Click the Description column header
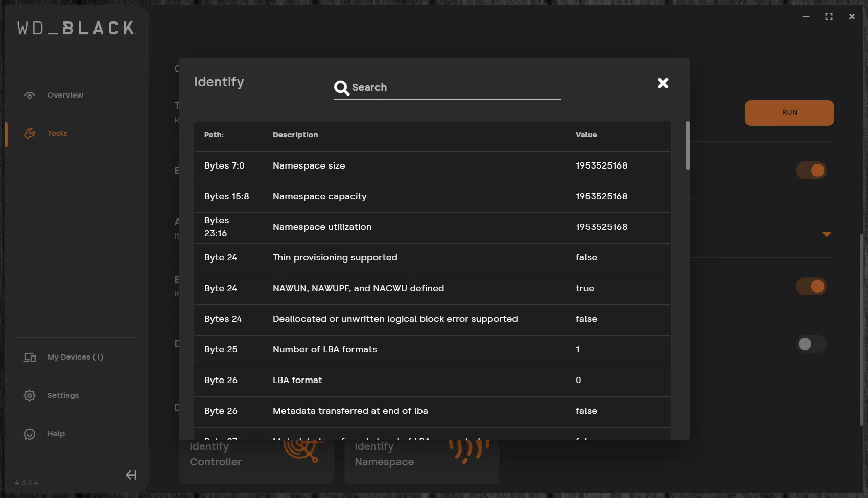868x498 pixels. tap(295, 135)
